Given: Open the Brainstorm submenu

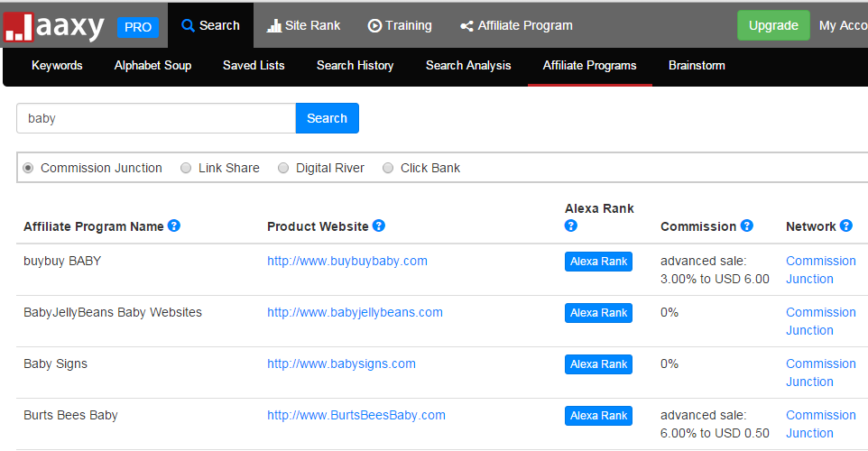Looking at the screenshot, I should coord(697,65).
